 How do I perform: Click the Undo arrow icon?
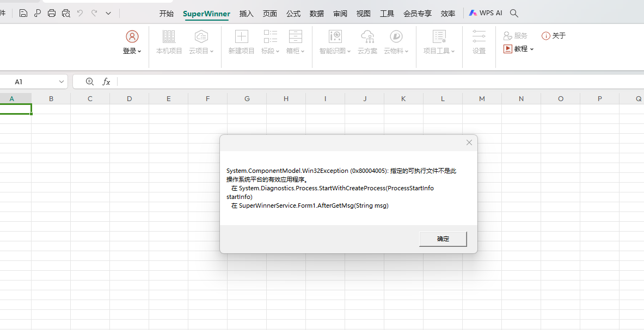(x=79, y=13)
